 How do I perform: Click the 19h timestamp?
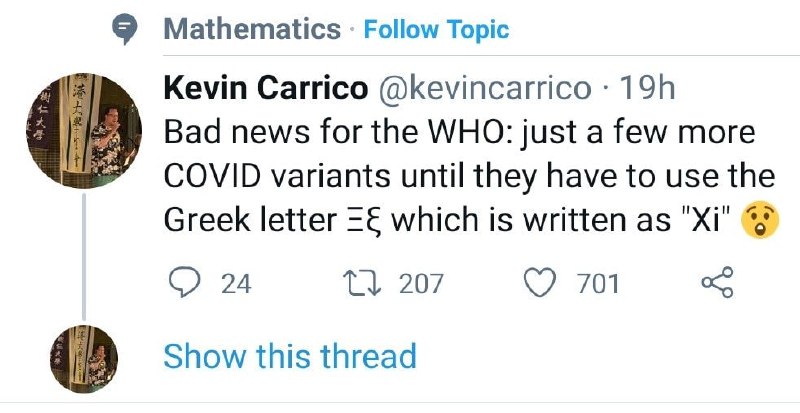pos(648,89)
